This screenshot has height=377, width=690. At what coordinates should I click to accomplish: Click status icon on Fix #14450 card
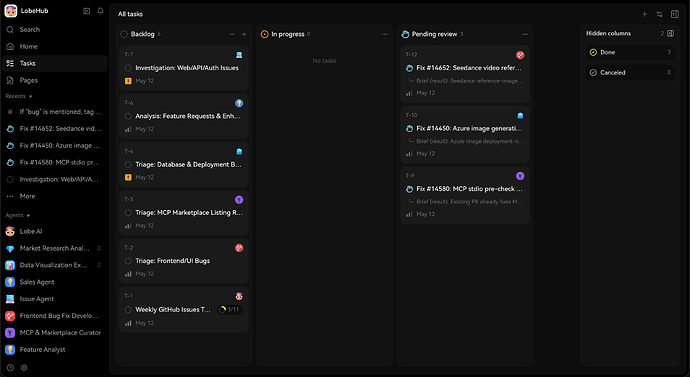[x=409, y=128]
